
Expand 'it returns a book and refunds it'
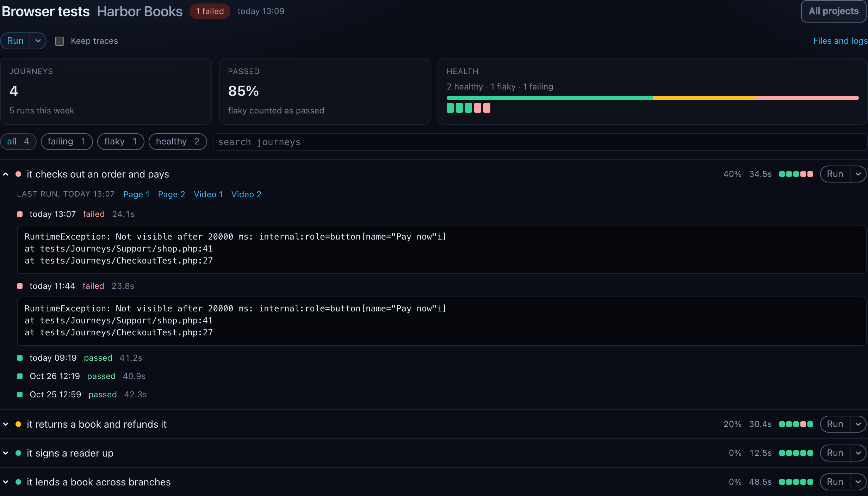point(6,424)
